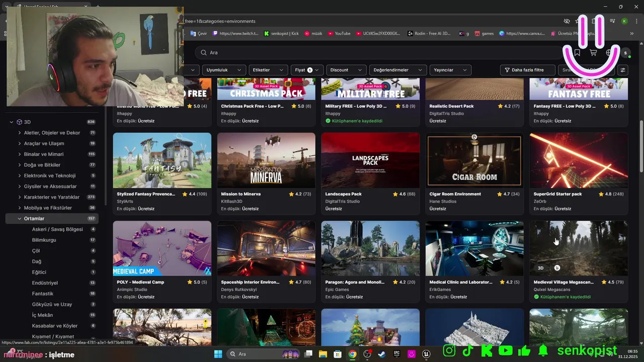Open Epic Games Launcher from taskbar
644x362 pixels.
pos(396,354)
